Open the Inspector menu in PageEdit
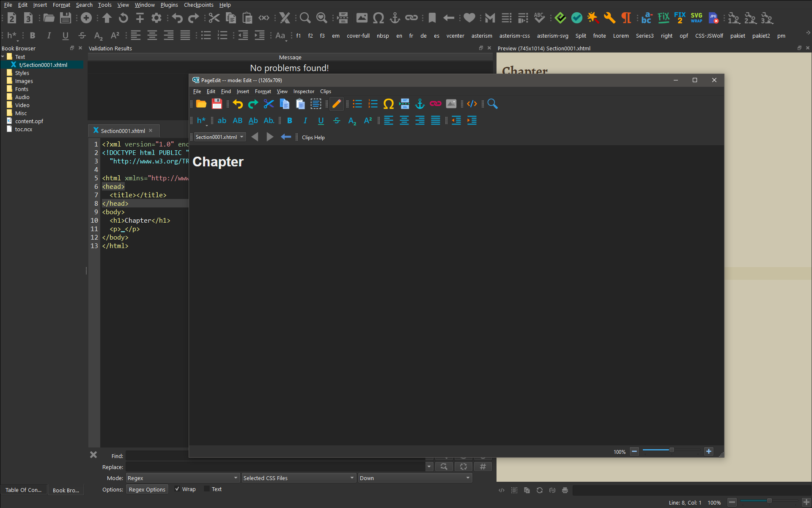This screenshot has width=812, height=508. tap(304, 91)
